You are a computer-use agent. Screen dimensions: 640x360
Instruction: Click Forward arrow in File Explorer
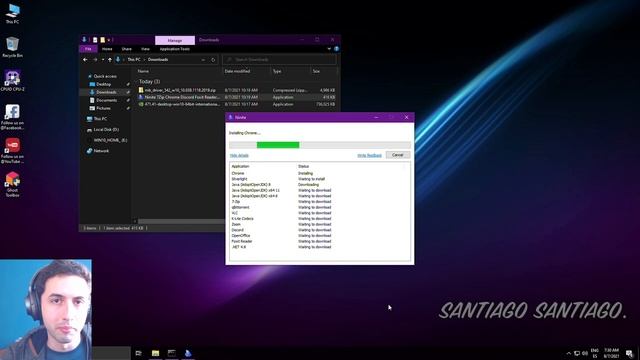[95, 60]
